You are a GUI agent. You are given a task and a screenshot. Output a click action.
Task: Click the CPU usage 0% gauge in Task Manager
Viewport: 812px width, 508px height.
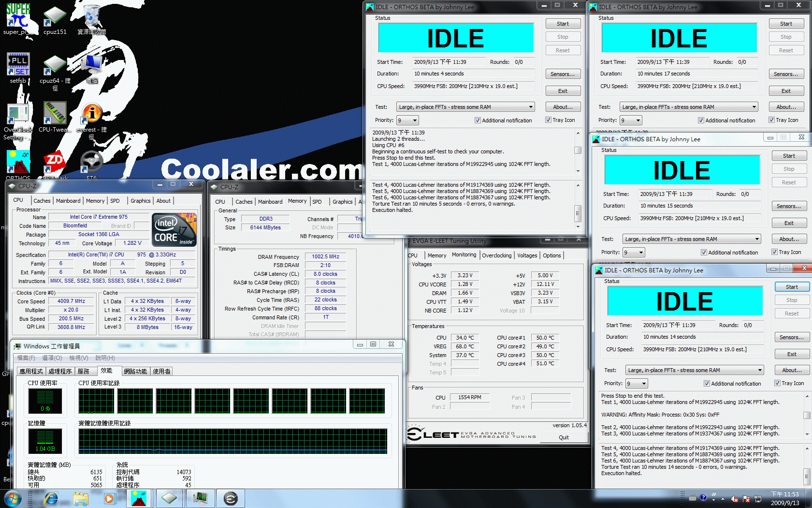pos(45,401)
